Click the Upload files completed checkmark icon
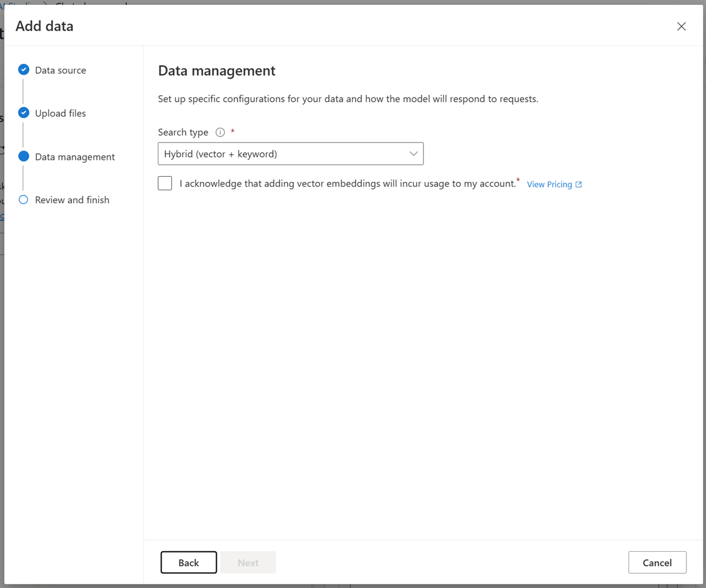Viewport: 706px width, 588px height. coord(23,113)
